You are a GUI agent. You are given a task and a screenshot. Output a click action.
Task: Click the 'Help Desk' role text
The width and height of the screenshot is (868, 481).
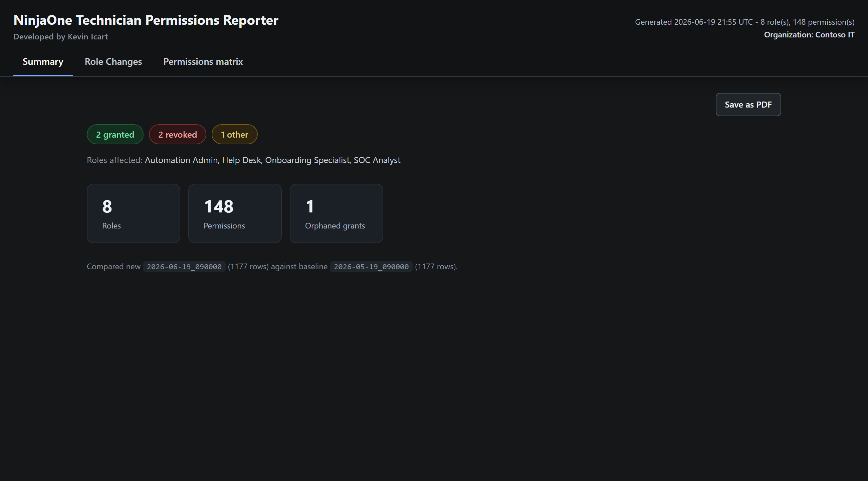[241, 160]
